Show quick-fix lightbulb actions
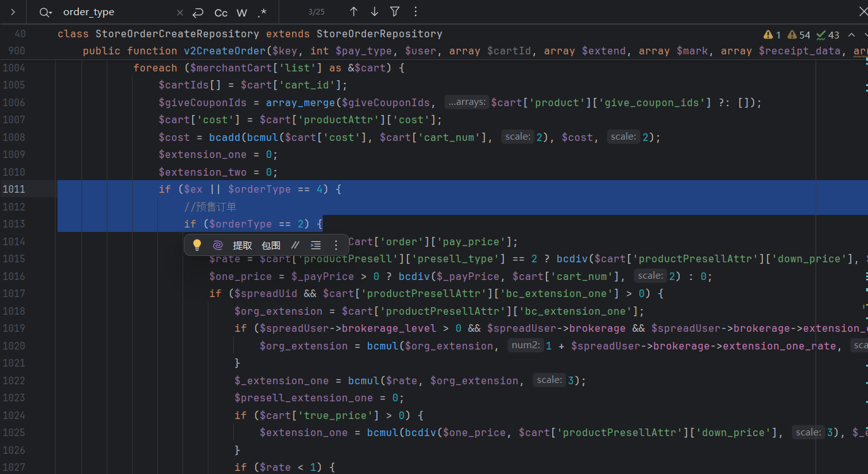The width and height of the screenshot is (868, 474). 197,245
